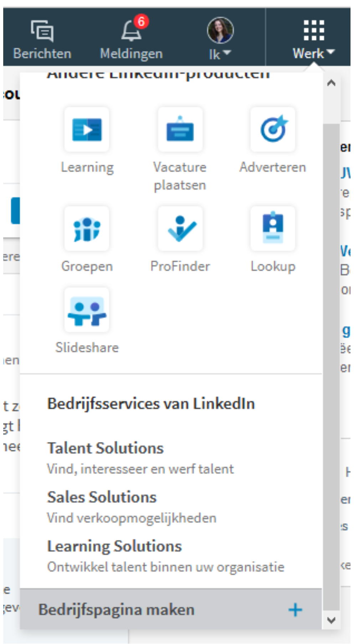Open the Groepen icon
This screenshot has width=358, height=644.
click(x=87, y=228)
